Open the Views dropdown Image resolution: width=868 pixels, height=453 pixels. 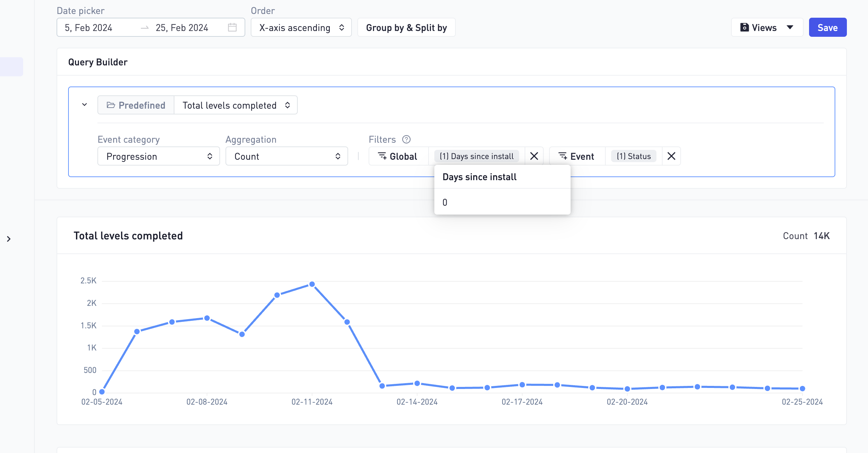point(767,27)
